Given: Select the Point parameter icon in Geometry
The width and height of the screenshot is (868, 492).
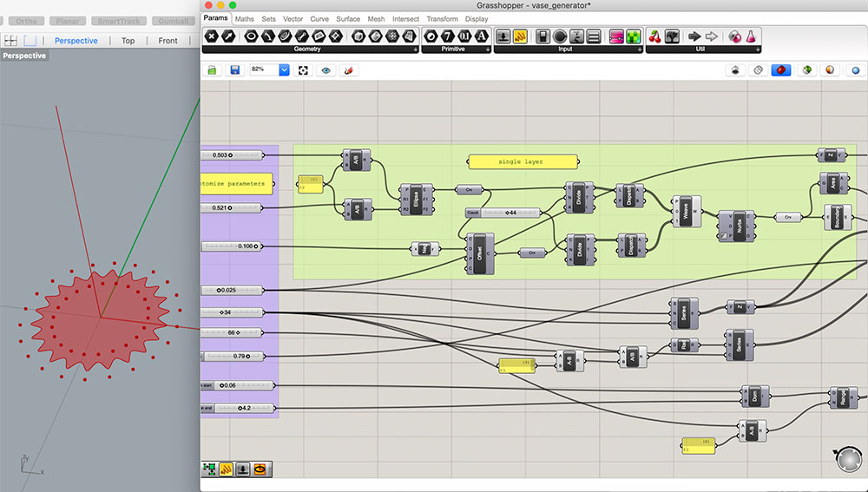Looking at the screenshot, I should (211, 36).
